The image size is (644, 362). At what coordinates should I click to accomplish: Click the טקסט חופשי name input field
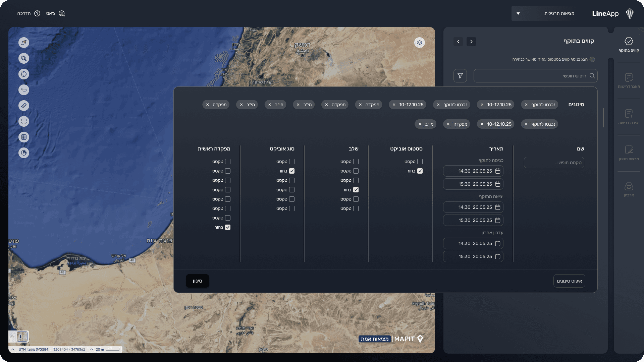554,163
